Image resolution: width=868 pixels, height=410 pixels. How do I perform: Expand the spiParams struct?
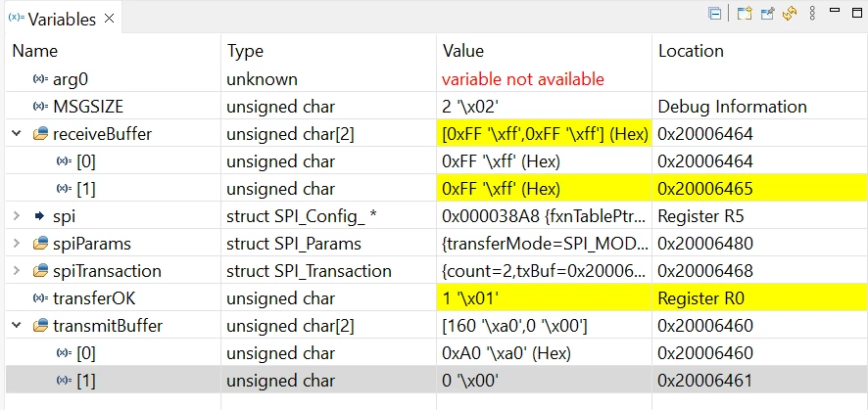(17, 243)
